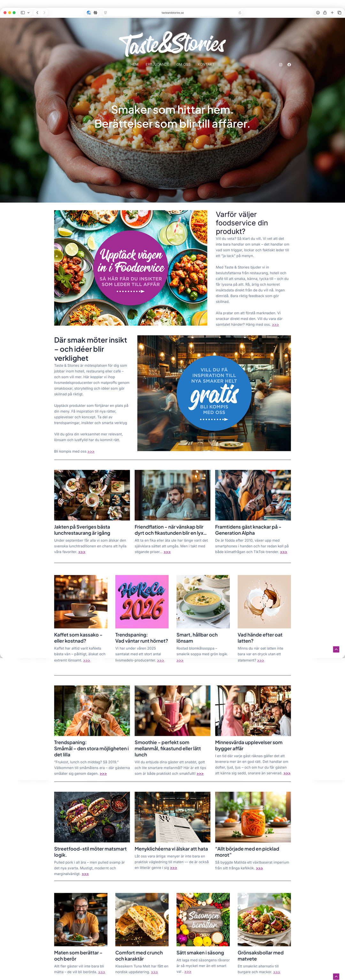Open a new tab with plus icon
The image size is (345, 980).
pyautogui.click(x=332, y=12)
